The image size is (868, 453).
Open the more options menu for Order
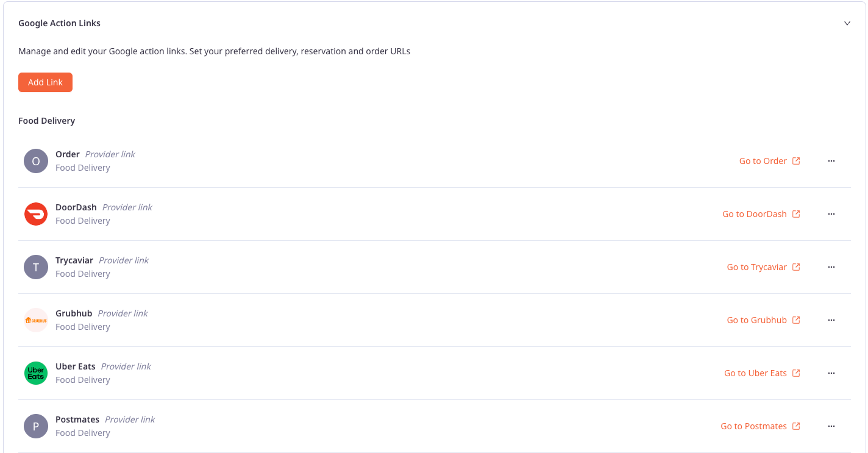[x=831, y=161]
